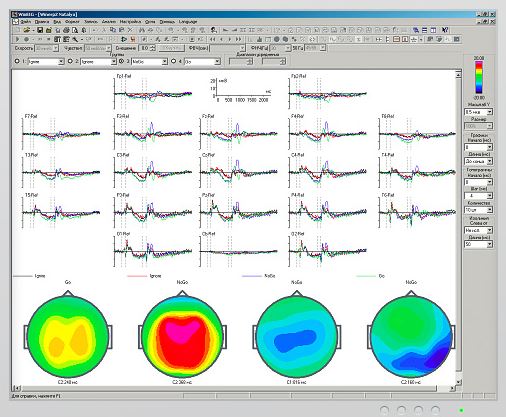Expand the Y scale dropdown under color bar
Image resolution: width=506 pixels, height=417 pixels.
[x=490, y=112]
